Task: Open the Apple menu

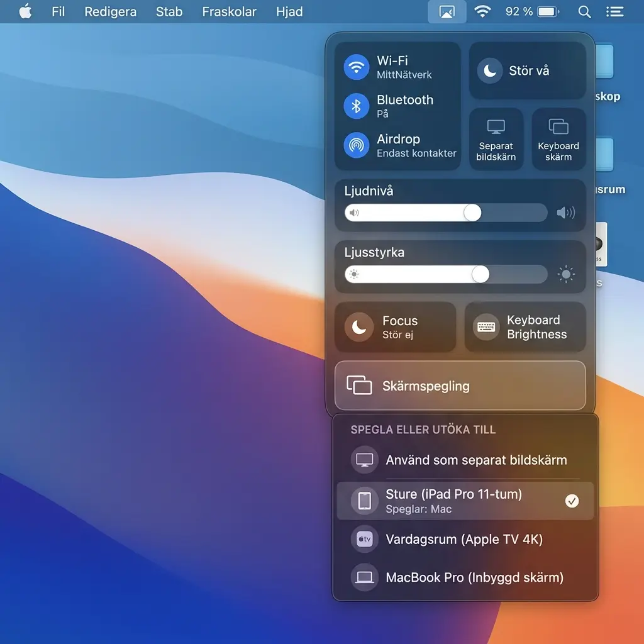Action: [25, 11]
